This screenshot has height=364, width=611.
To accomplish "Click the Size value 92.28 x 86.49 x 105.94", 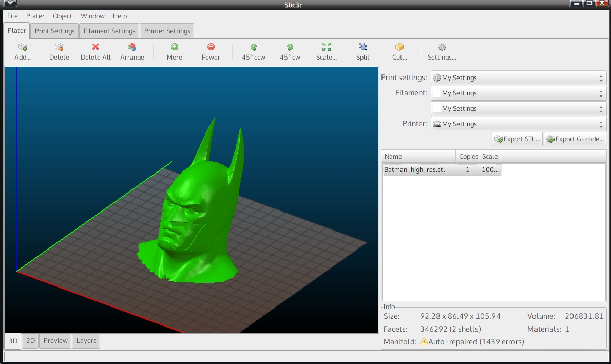I will click(460, 316).
